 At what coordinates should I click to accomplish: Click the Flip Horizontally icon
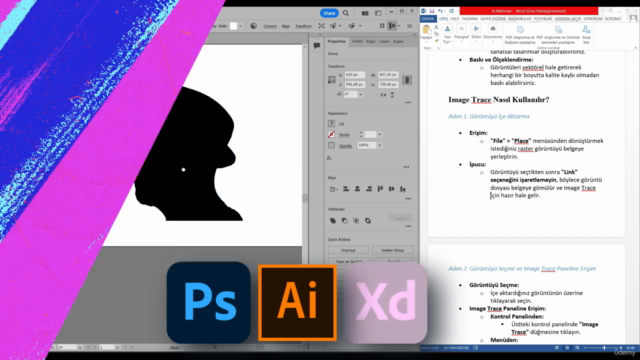[383, 95]
